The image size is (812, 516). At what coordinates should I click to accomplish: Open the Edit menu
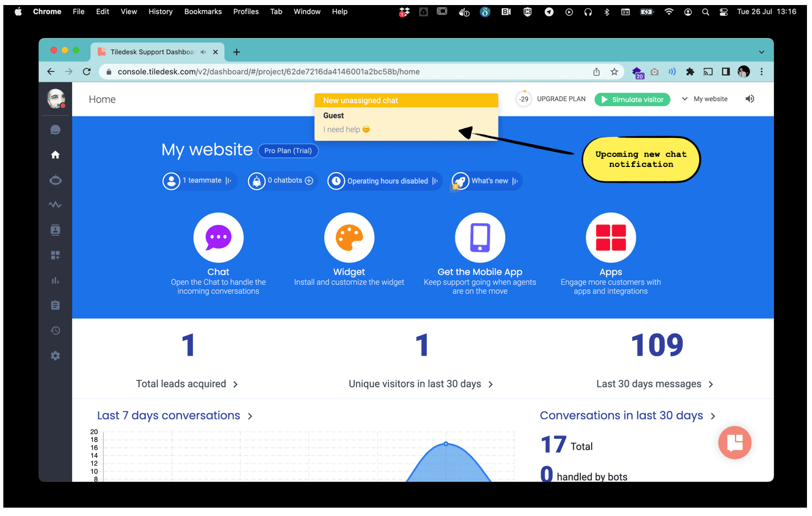[x=103, y=12]
